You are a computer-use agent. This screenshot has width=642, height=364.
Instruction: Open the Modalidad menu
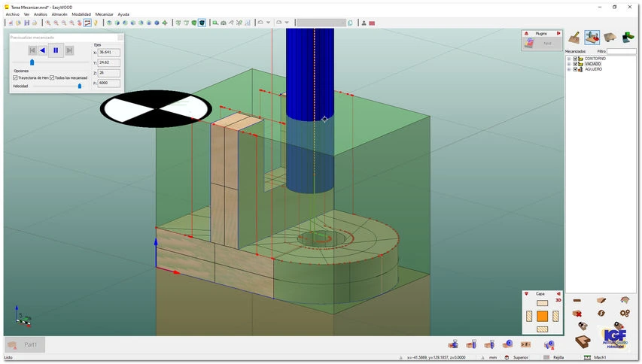(x=81, y=14)
